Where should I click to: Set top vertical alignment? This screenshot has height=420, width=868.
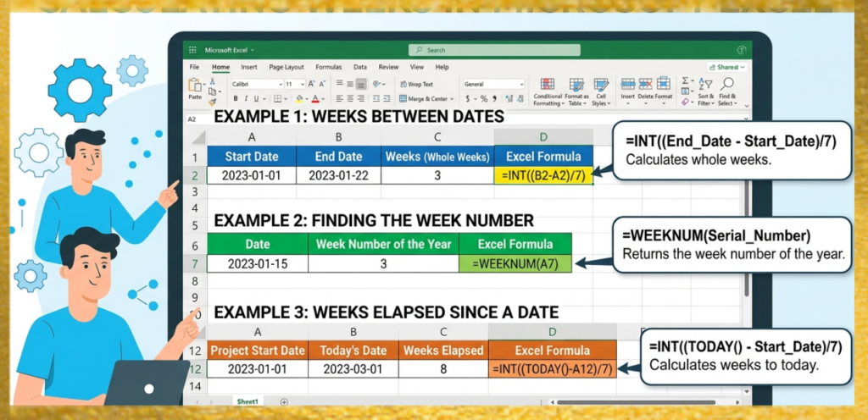coord(339,84)
